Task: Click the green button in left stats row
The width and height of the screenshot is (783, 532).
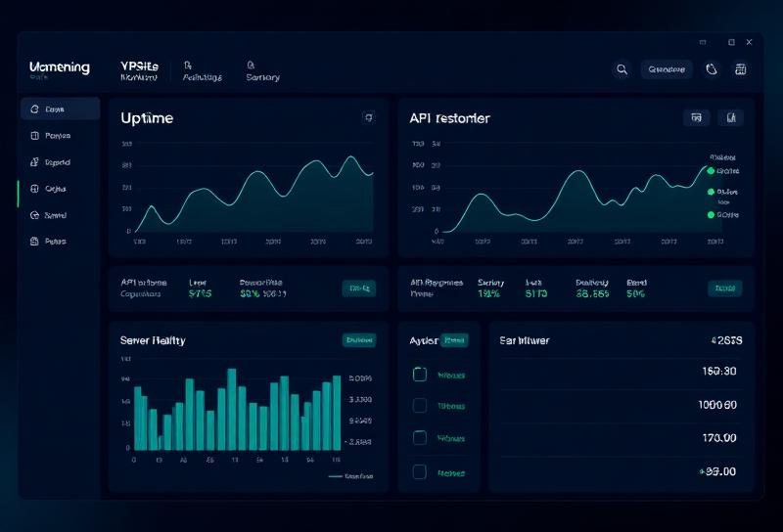Action: coord(359,288)
